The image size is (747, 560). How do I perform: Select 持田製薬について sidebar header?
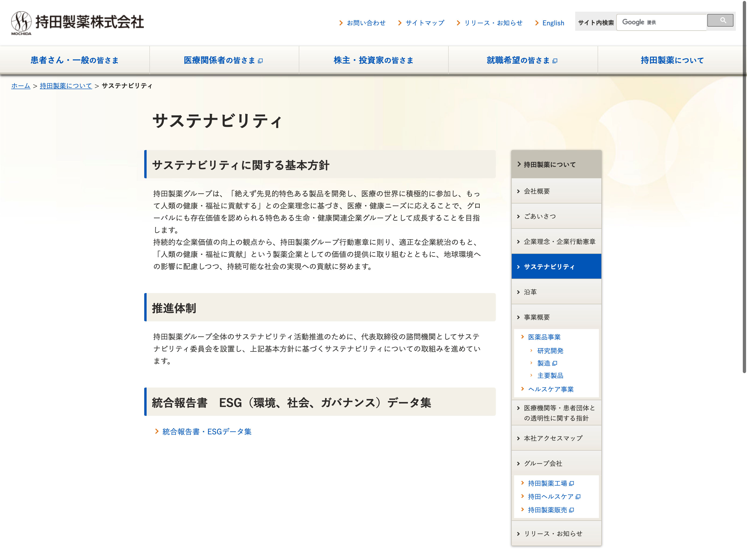tap(550, 164)
